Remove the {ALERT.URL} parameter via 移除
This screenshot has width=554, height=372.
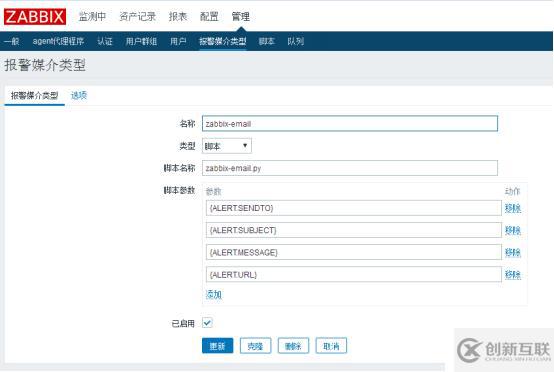tap(513, 275)
